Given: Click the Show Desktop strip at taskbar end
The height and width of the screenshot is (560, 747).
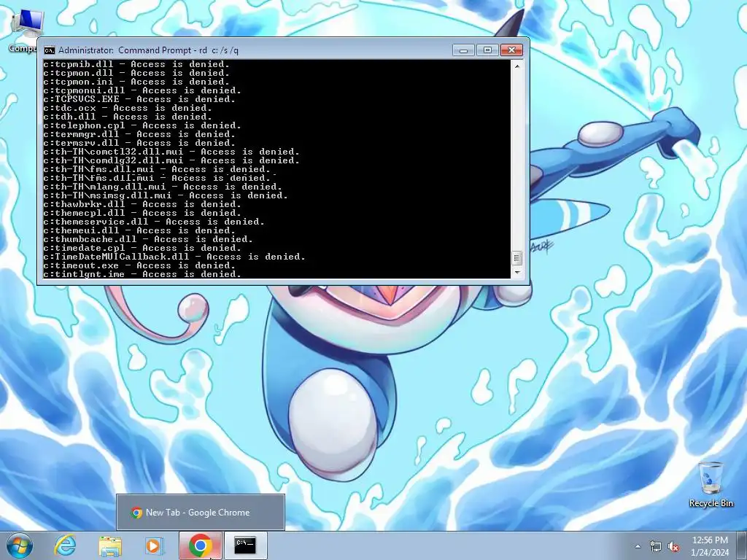Looking at the screenshot, I should click(742, 545).
